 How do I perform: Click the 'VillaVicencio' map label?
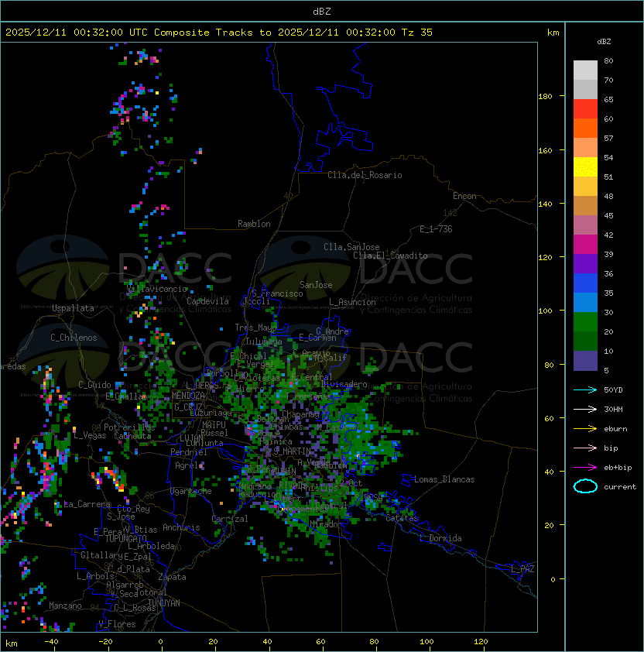(156, 289)
